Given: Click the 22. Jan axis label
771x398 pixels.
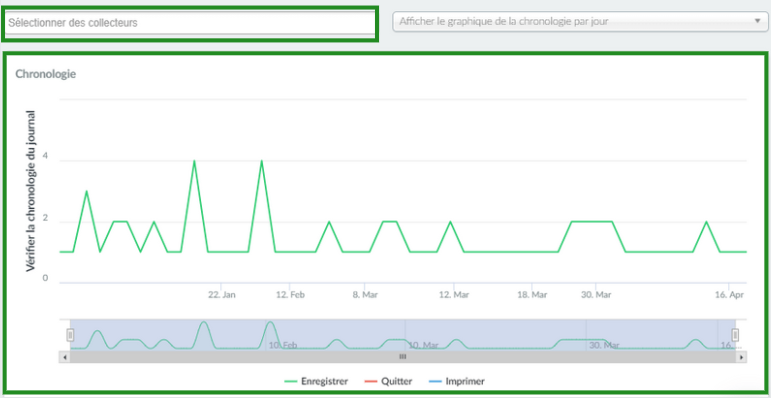Looking at the screenshot, I should (x=222, y=295).
